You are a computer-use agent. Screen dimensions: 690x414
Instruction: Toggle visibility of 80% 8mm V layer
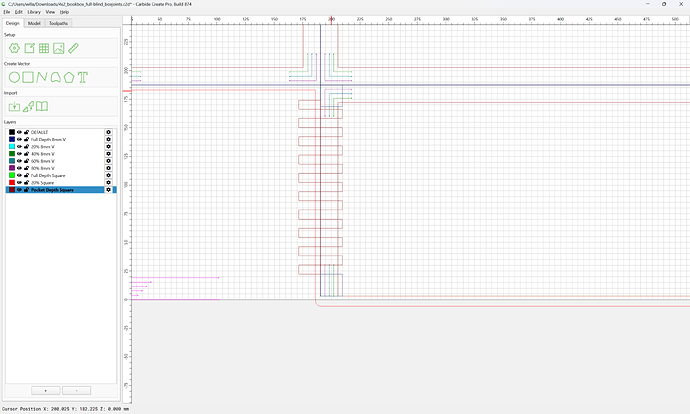(x=19, y=168)
